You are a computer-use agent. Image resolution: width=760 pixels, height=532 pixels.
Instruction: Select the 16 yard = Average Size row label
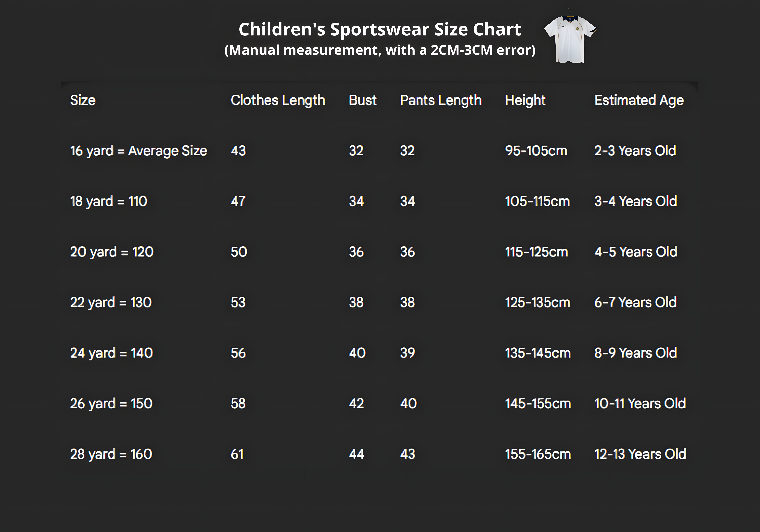138,151
